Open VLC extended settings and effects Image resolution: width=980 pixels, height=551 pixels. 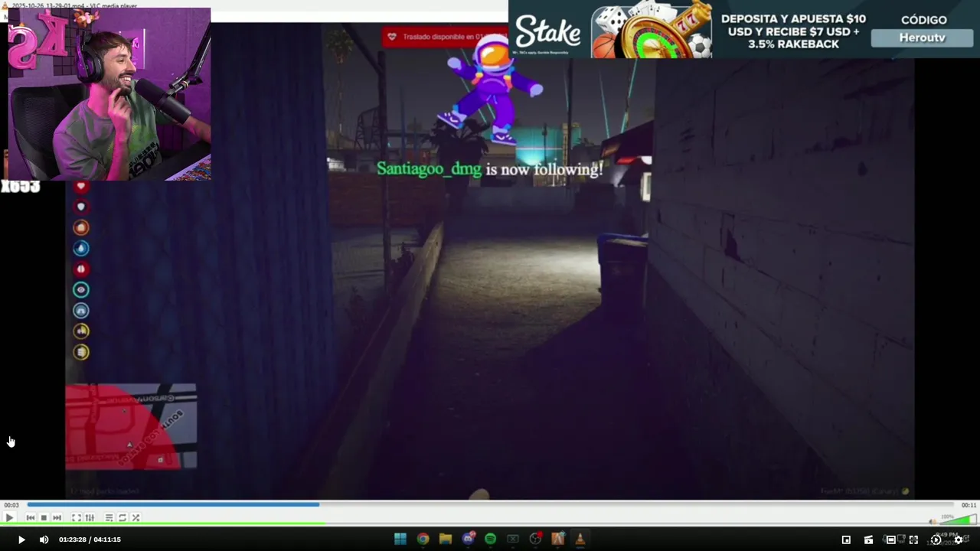pyautogui.click(x=90, y=518)
